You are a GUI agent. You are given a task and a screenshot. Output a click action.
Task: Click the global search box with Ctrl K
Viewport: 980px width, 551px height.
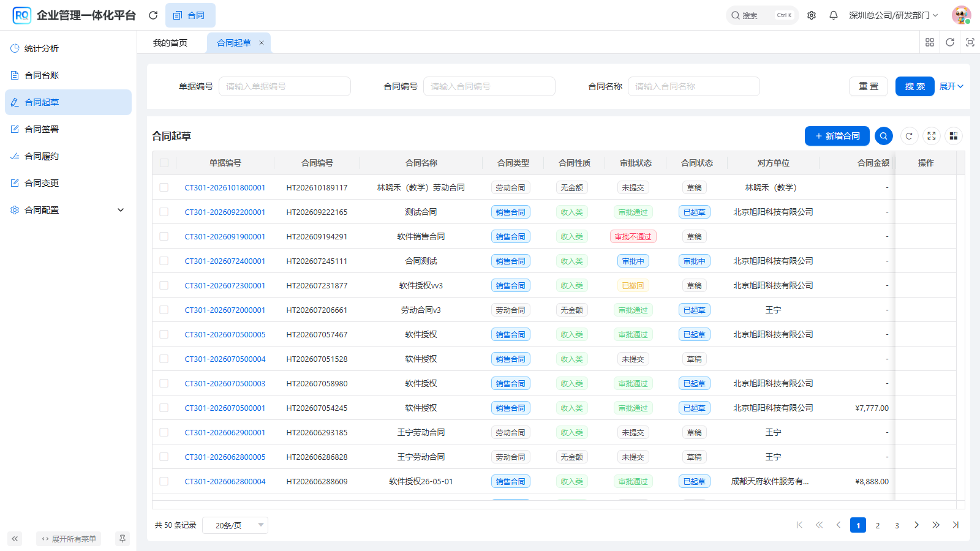(763, 15)
